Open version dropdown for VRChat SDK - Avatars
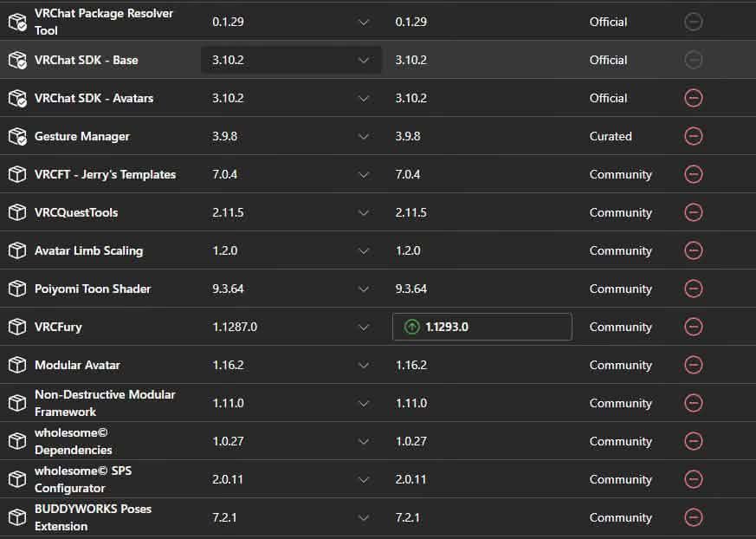756x539 pixels. 291,98
